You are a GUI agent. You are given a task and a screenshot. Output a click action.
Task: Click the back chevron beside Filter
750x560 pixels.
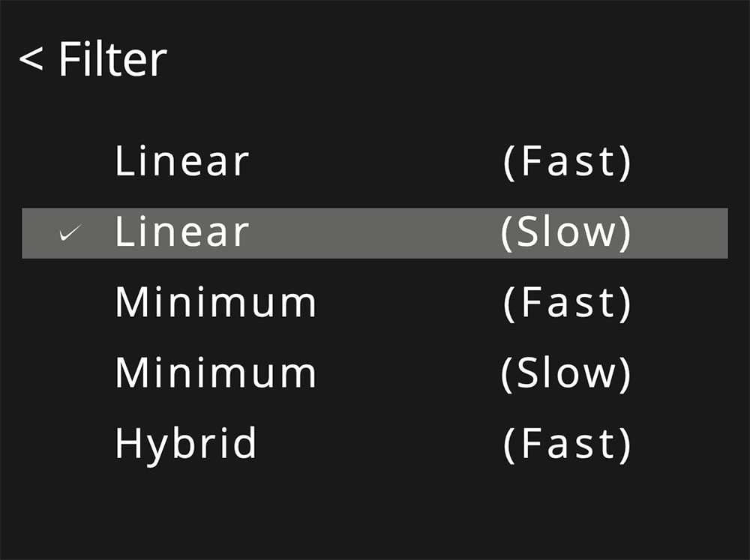pyautogui.click(x=31, y=60)
